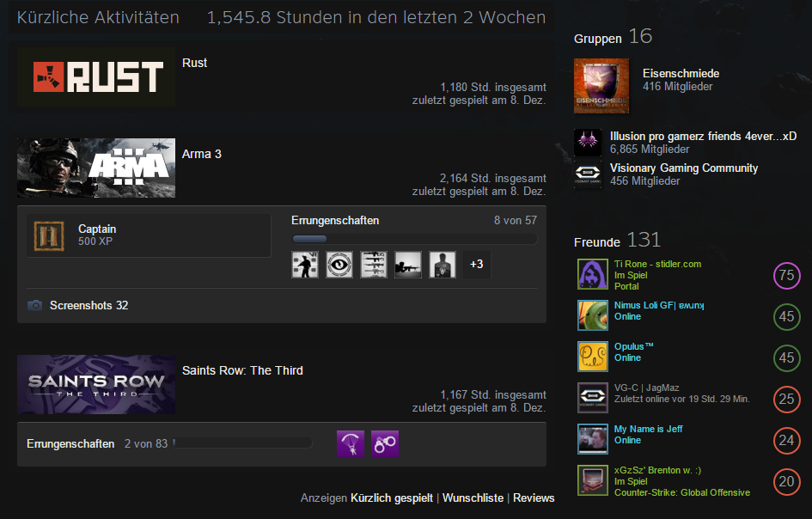Open Opulus™ friend profile
812x519 pixels.
click(633, 346)
